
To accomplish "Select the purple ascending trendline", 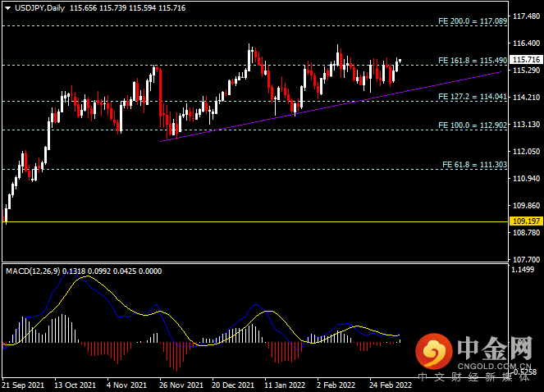I will click(x=331, y=107).
